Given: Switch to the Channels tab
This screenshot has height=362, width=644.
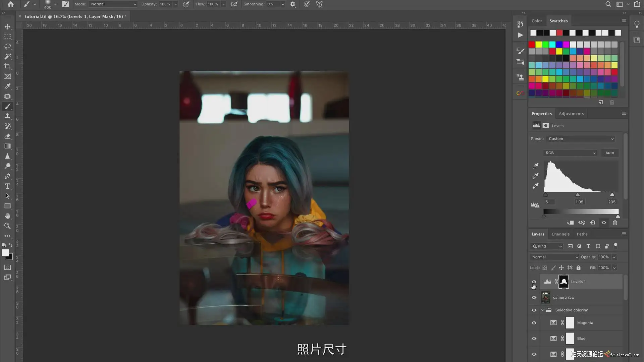Looking at the screenshot, I should pyautogui.click(x=560, y=234).
